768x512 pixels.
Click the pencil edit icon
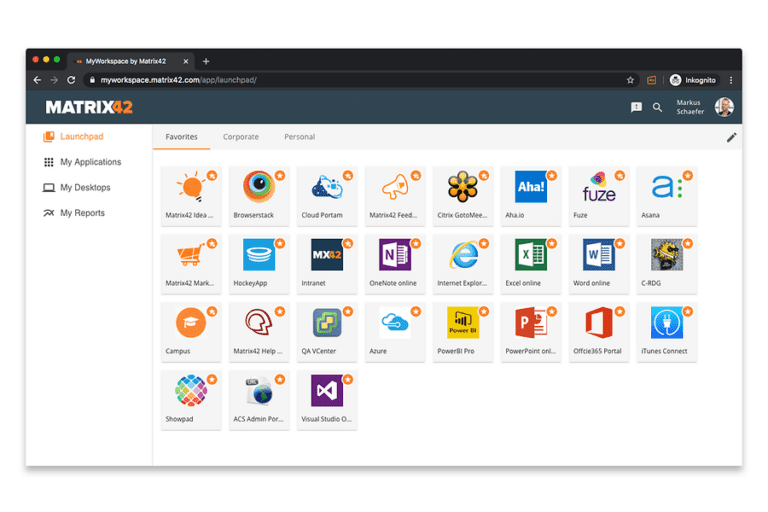click(731, 138)
